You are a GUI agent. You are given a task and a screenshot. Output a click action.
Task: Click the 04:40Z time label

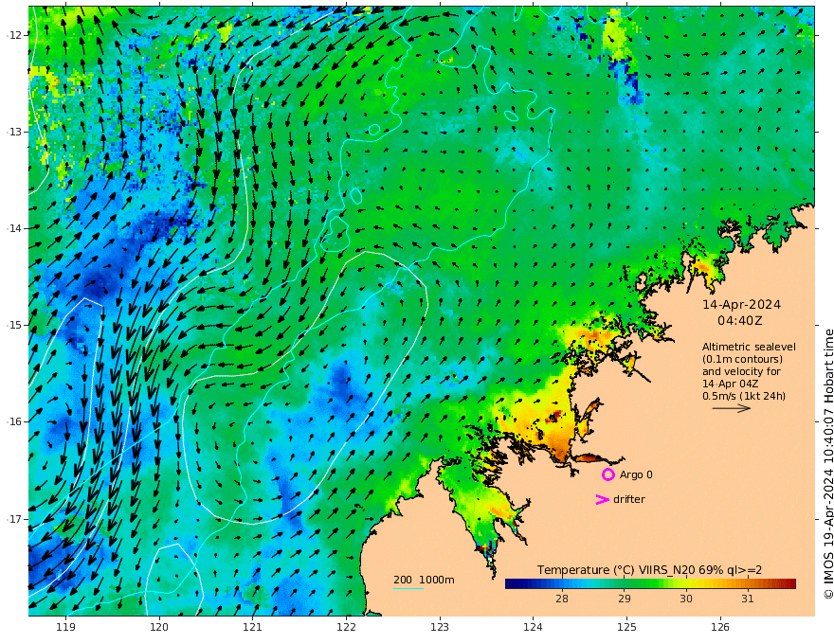[x=739, y=321]
